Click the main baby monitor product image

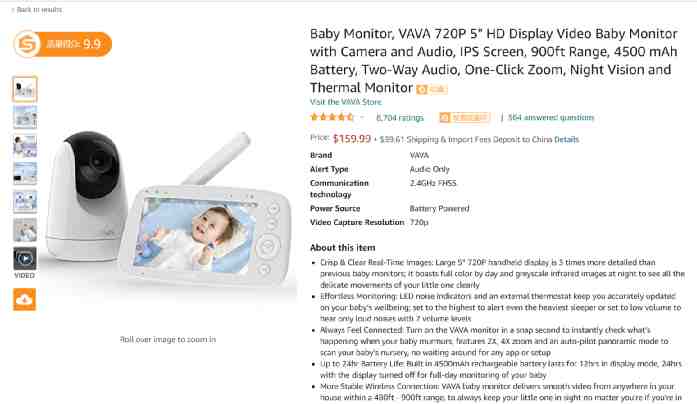pos(168,209)
